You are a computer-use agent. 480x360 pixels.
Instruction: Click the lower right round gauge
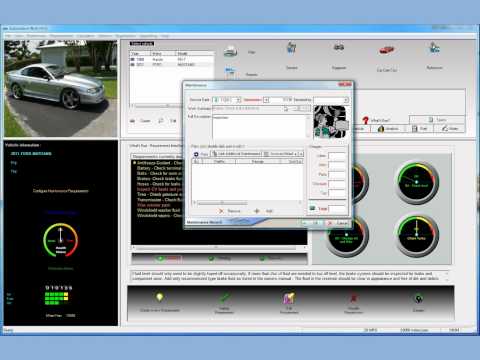(x=417, y=236)
